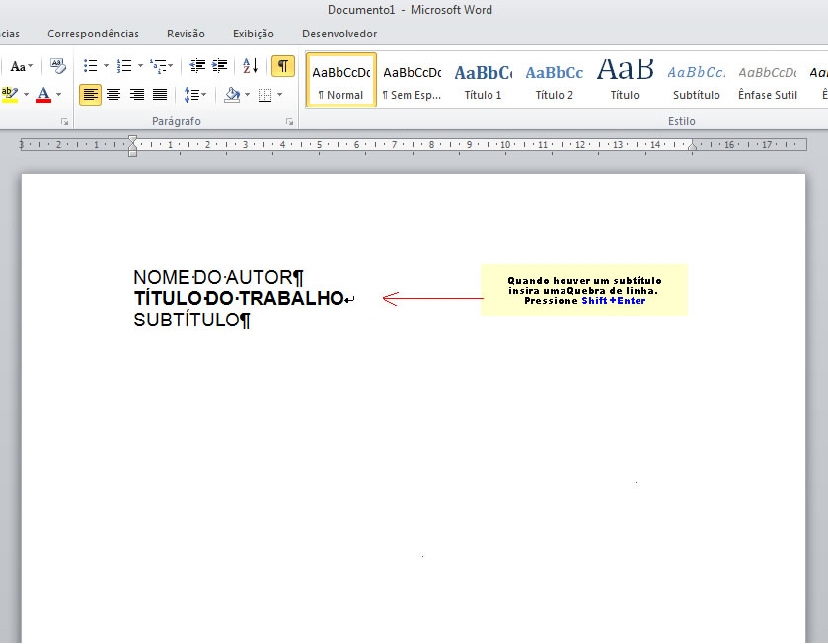
Task: Apply bullet list formatting
Action: point(90,66)
